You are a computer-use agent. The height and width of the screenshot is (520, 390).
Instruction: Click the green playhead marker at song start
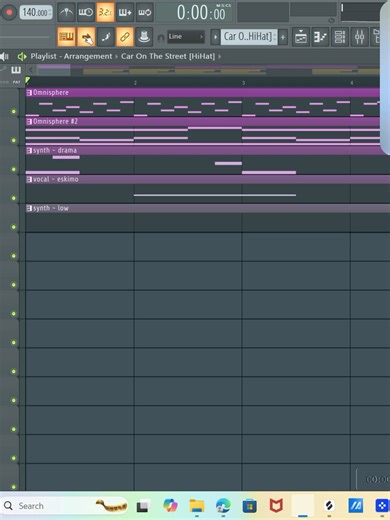pyautogui.click(x=28, y=80)
